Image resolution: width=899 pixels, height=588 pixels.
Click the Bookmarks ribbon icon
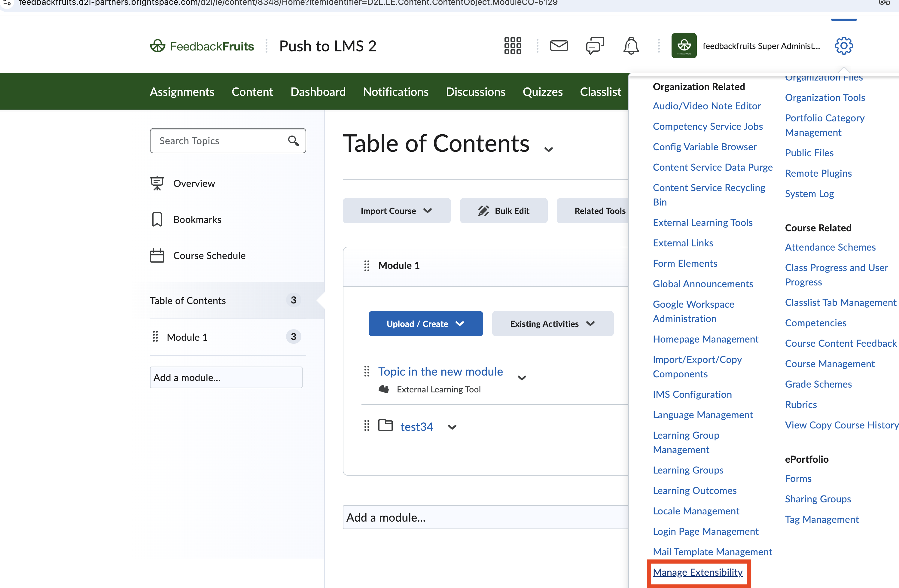[157, 219]
